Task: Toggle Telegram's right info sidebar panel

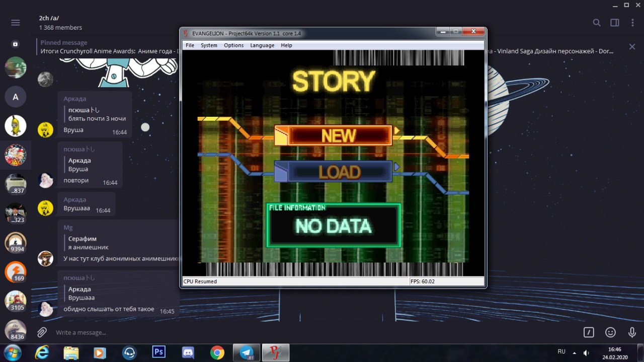Action: click(615, 23)
